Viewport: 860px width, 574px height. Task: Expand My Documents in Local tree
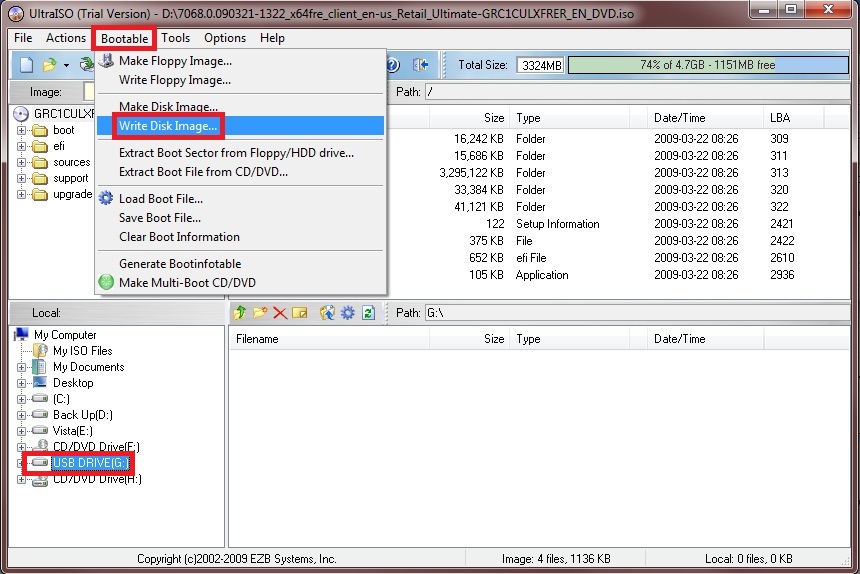pos(21,367)
